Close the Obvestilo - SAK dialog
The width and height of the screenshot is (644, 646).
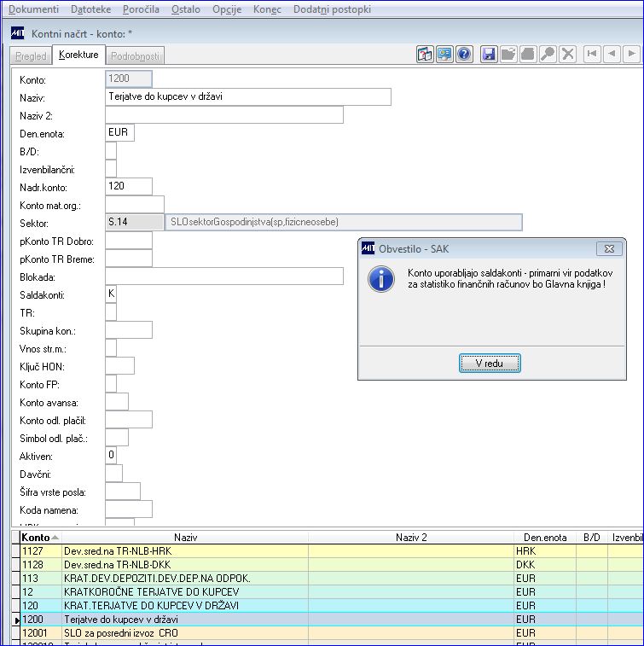click(609, 249)
